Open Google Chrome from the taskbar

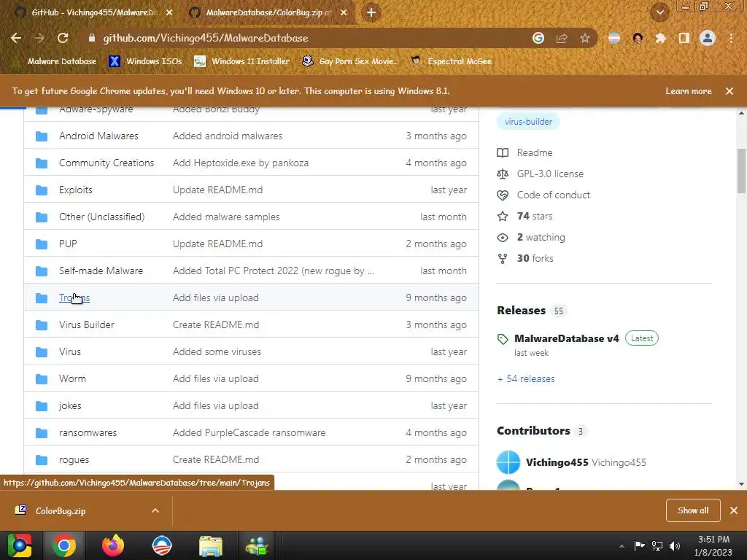coord(64,545)
